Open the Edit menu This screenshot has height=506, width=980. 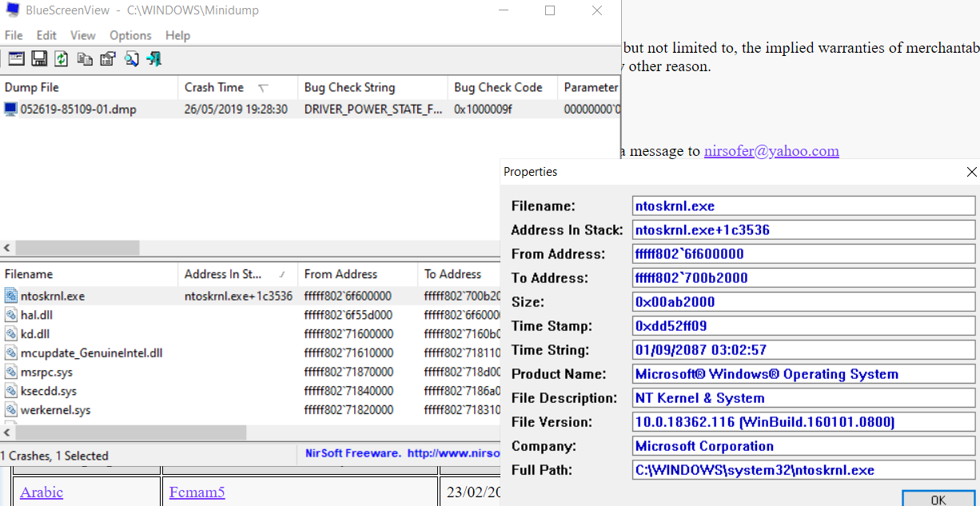[x=46, y=35]
